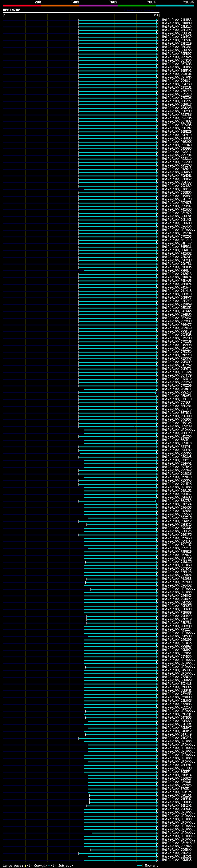Select hit label UniRef100_C5YHK9
This screenshot has width=197, height=868.
pos(177,477)
